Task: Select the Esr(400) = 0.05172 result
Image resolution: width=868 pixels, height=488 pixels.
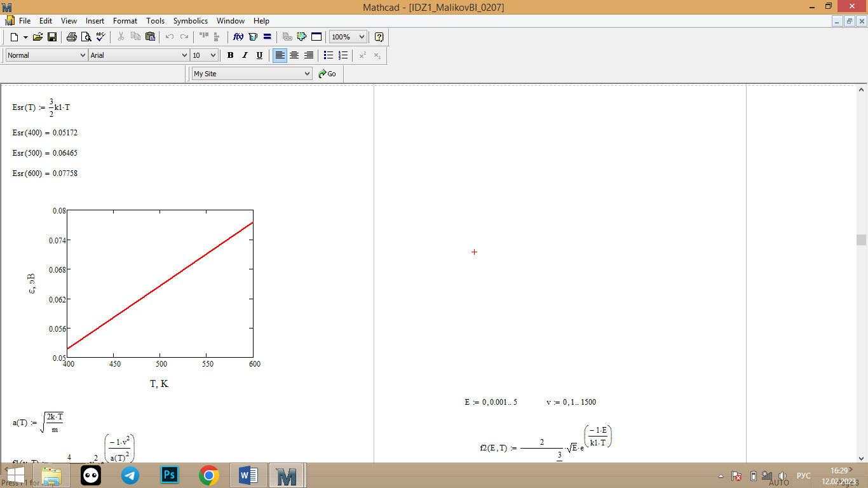Action: [45, 133]
